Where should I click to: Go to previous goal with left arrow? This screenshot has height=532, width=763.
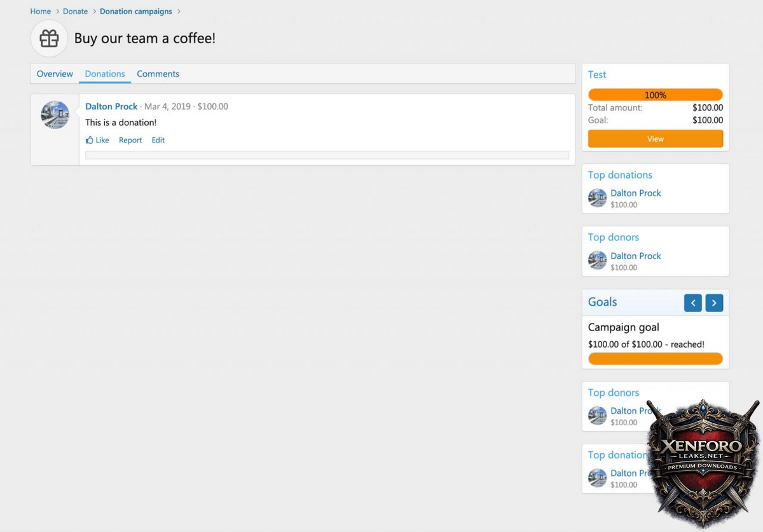pyautogui.click(x=692, y=303)
